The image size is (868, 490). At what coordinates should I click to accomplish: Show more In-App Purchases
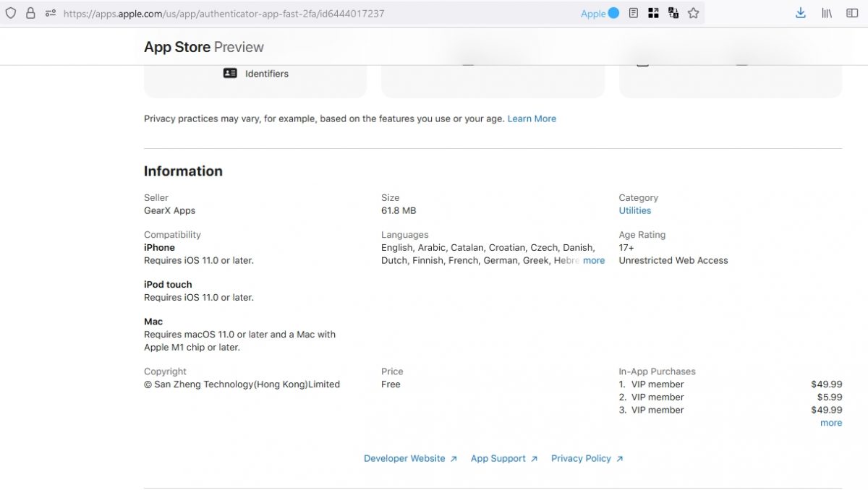coord(830,423)
